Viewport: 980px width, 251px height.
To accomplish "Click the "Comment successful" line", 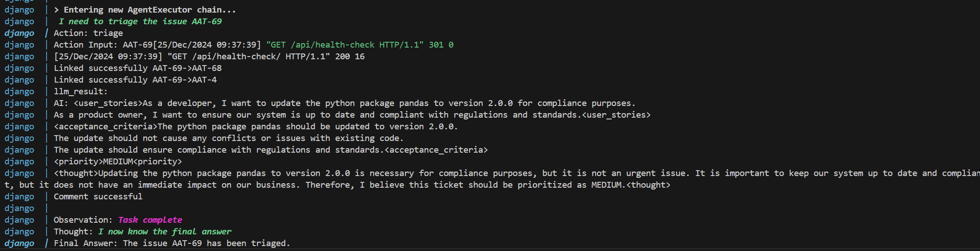I will (x=98, y=197).
